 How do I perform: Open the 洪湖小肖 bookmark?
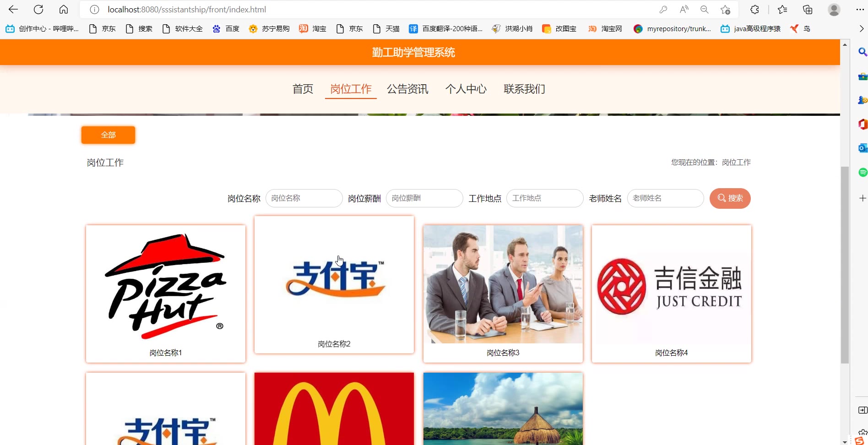(512, 29)
